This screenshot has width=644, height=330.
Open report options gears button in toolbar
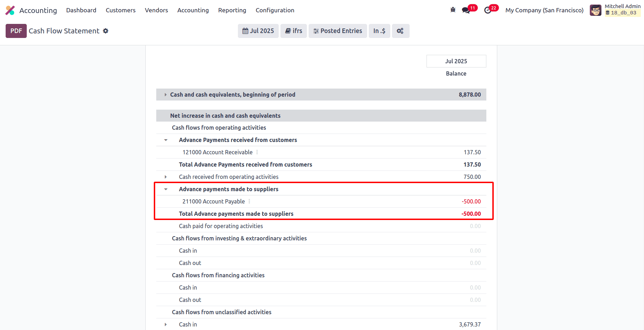(x=400, y=31)
